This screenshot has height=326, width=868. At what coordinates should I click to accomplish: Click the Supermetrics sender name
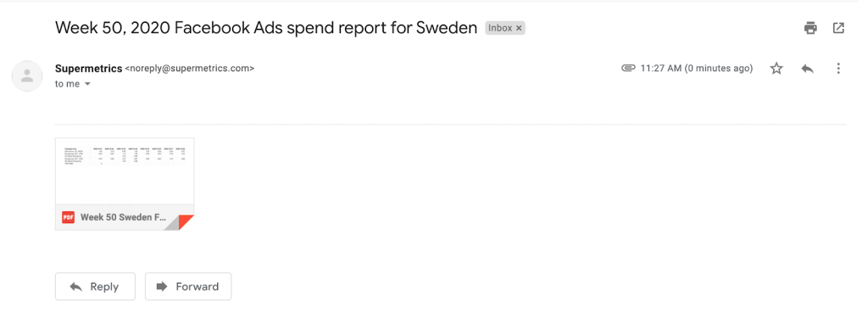[x=88, y=69]
